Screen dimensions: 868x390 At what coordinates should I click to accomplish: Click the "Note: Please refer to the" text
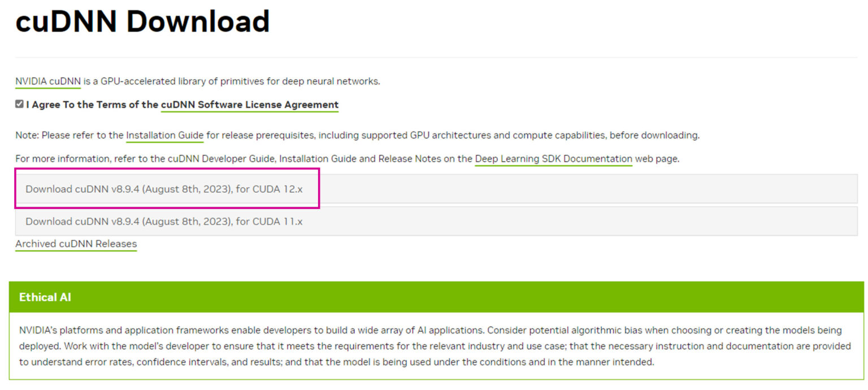pyautogui.click(x=69, y=135)
